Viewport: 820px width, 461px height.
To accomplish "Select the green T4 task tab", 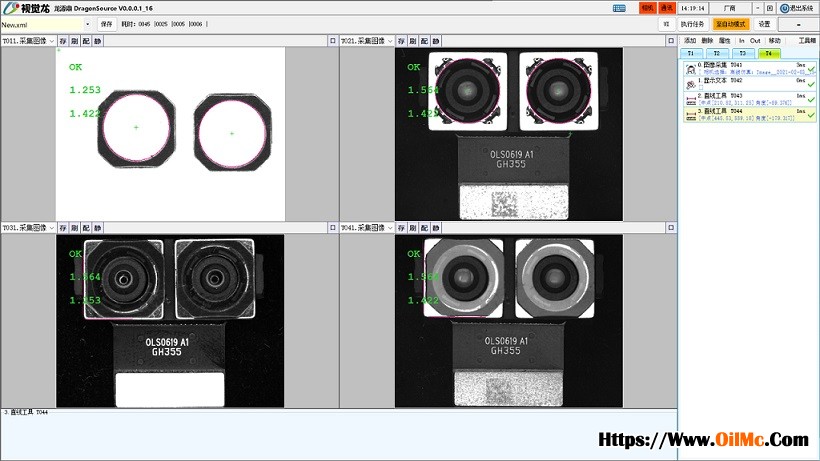I will (769, 53).
